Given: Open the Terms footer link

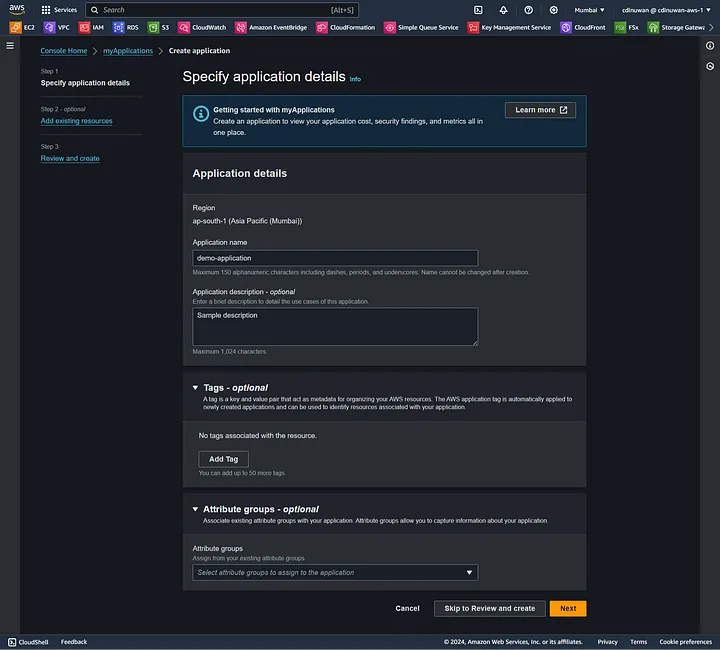Looking at the screenshot, I should [x=638, y=642].
